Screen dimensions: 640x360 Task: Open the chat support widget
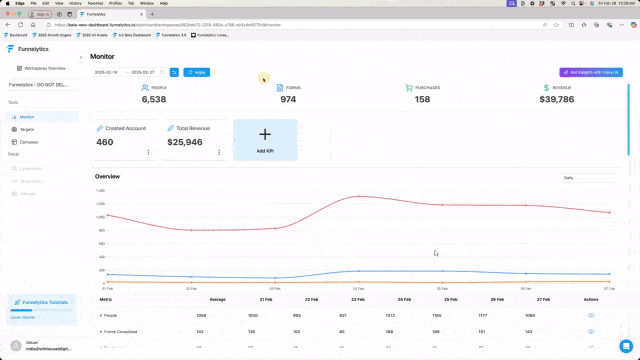pyautogui.click(x=626, y=346)
